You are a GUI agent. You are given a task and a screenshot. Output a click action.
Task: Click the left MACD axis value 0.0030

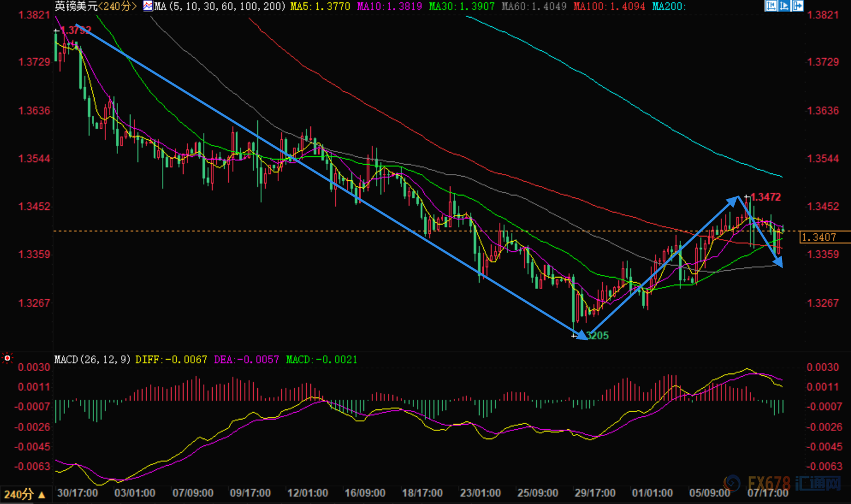(x=34, y=367)
